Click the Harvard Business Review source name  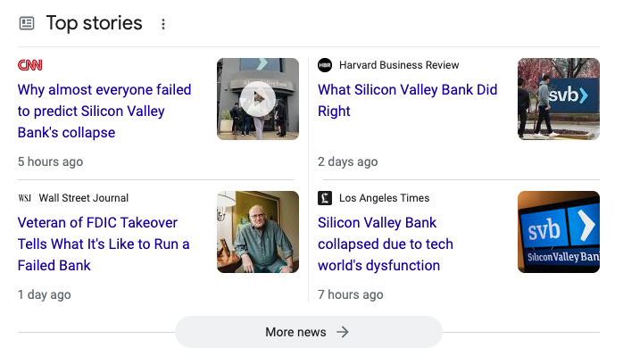pos(399,65)
